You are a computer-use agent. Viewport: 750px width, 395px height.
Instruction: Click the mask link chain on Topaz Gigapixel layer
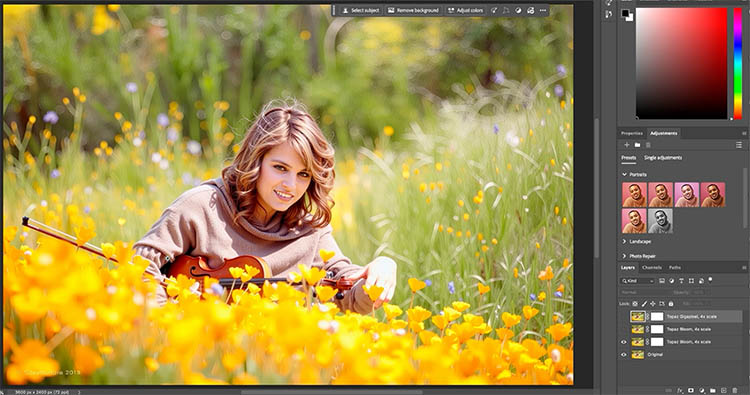click(x=648, y=317)
